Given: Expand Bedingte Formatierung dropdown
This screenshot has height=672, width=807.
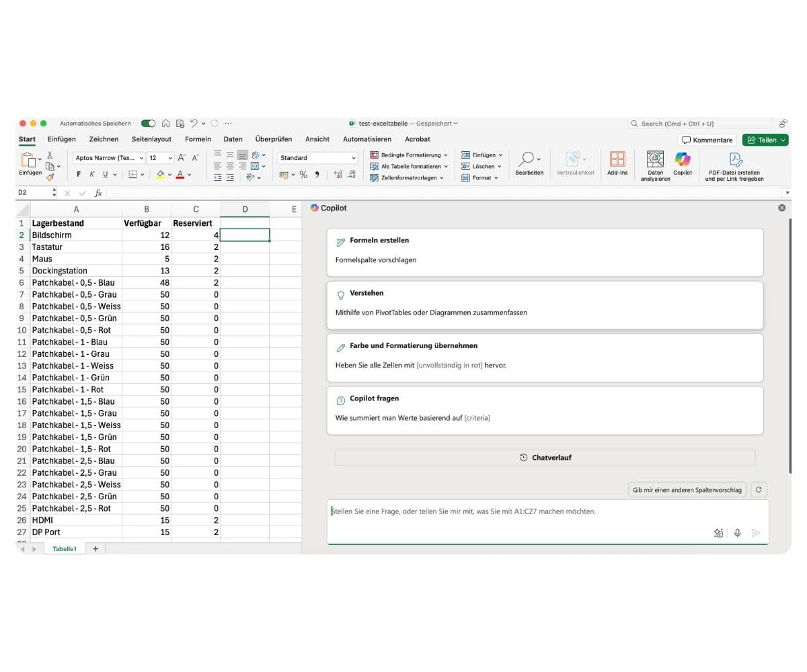Looking at the screenshot, I should coord(445,155).
